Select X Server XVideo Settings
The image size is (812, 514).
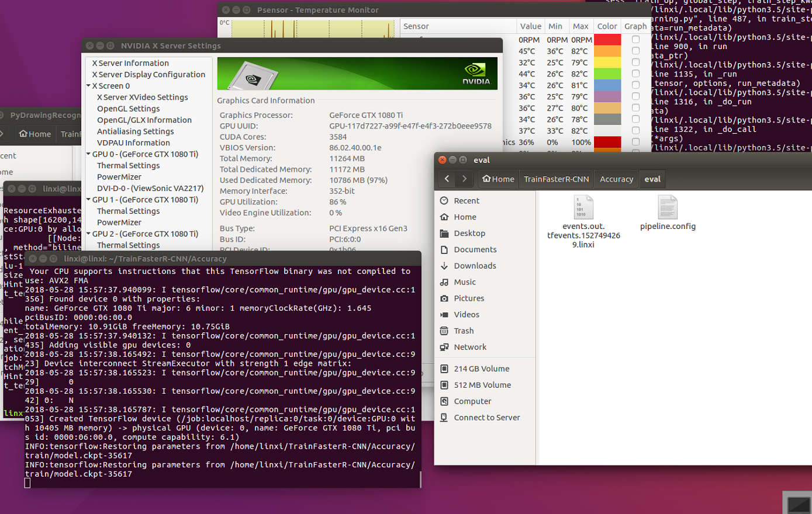click(143, 97)
